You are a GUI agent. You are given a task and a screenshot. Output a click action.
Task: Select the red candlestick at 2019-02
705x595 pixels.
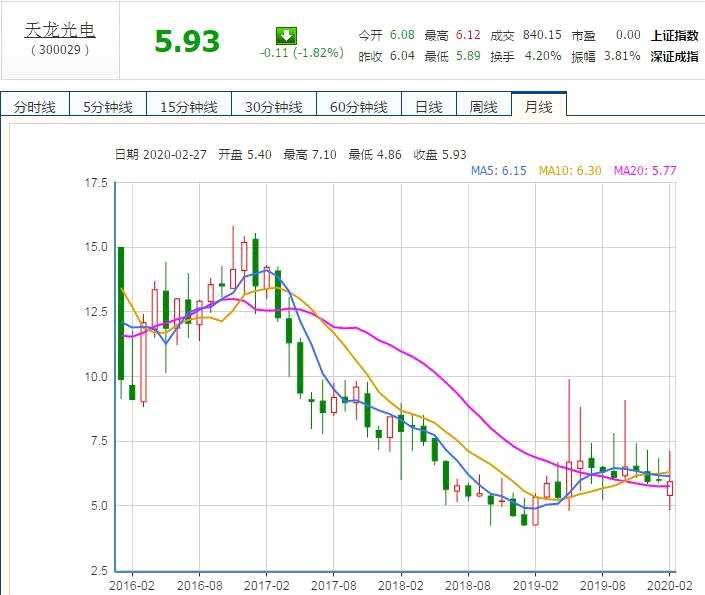pyautogui.click(x=535, y=510)
